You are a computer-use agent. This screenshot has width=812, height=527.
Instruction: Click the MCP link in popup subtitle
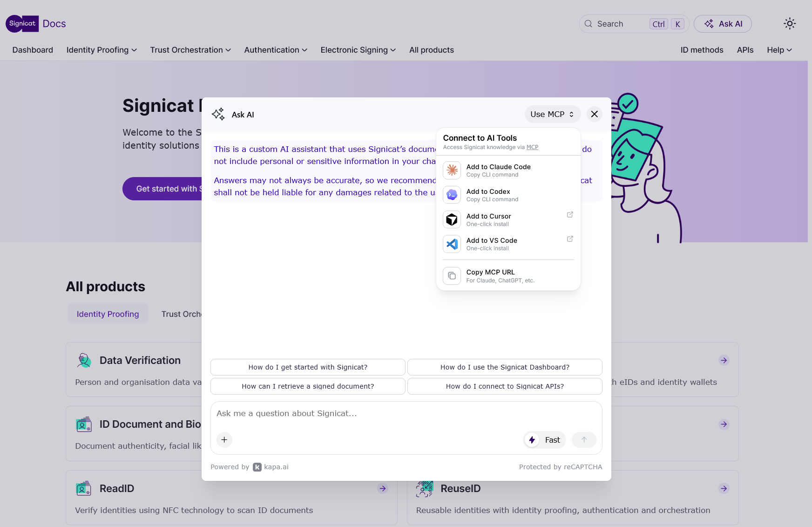[x=532, y=147]
